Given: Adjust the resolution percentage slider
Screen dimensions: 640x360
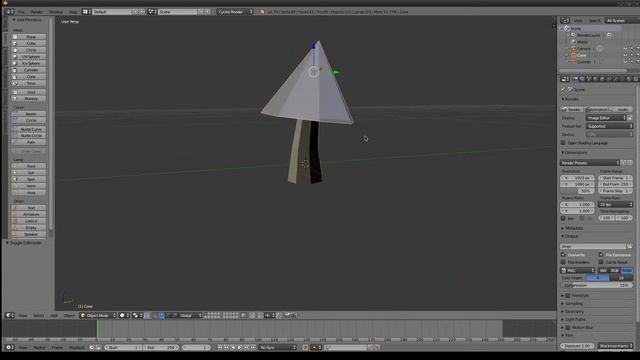Looking at the screenshot, I should coord(577,191).
